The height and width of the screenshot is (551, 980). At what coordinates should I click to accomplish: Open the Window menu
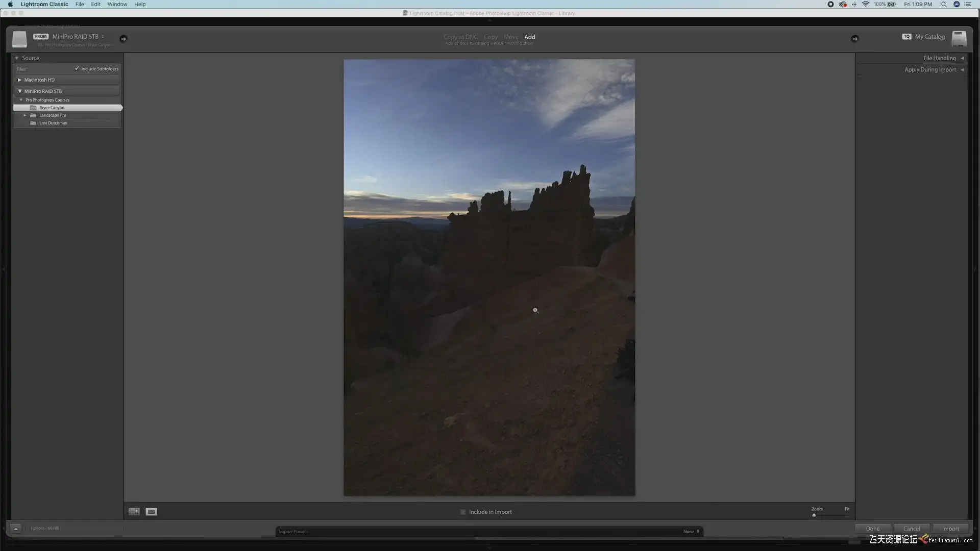click(x=117, y=4)
